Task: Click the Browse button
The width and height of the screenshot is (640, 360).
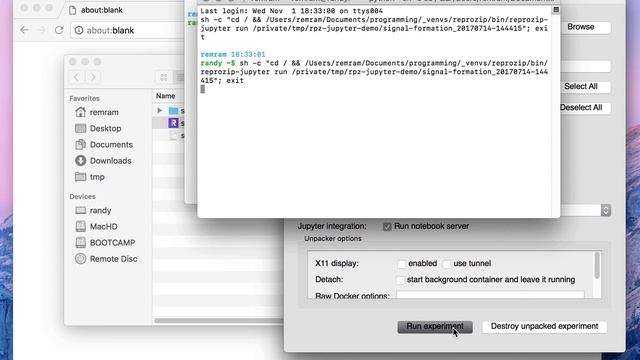Action: (580, 27)
